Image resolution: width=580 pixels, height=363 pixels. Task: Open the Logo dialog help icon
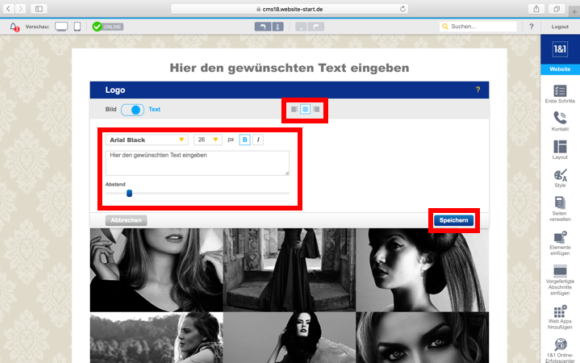478,90
